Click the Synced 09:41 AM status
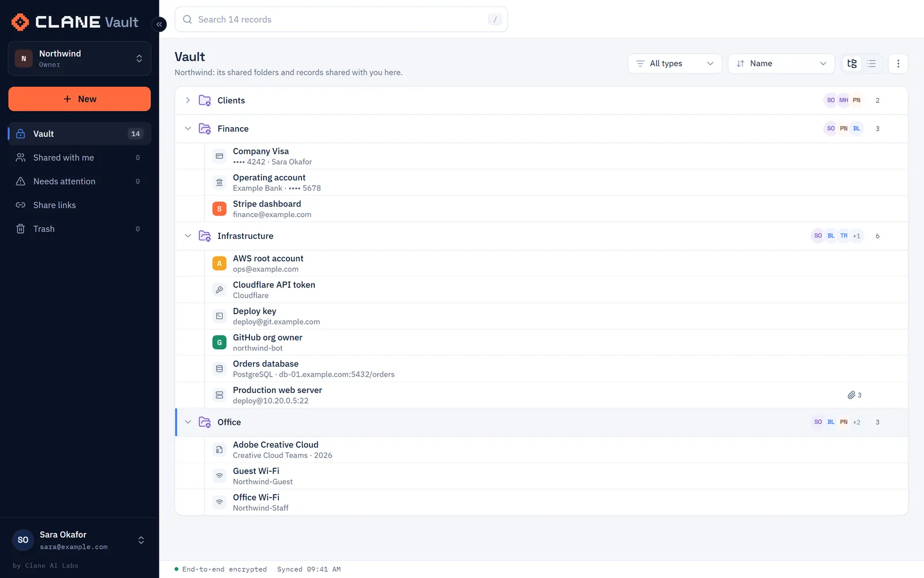 (309, 569)
